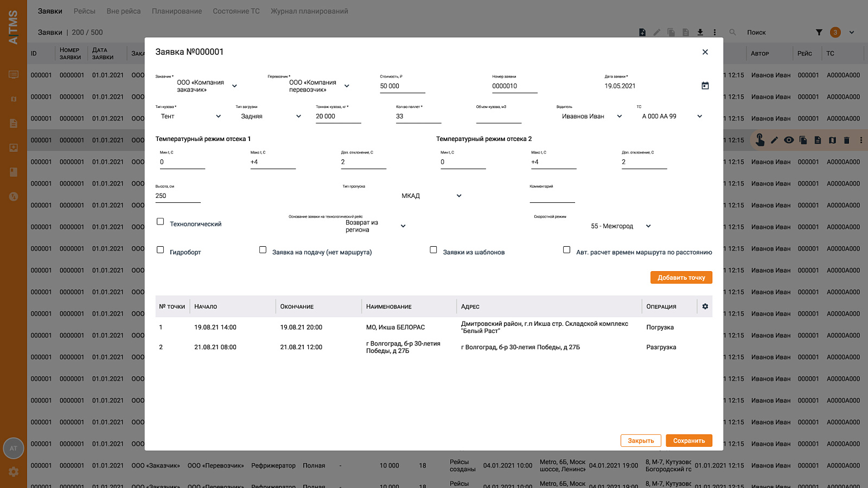Viewport: 868px width, 488px height.
Task: Click the hand pointer row action icon
Action: click(760, 140)
